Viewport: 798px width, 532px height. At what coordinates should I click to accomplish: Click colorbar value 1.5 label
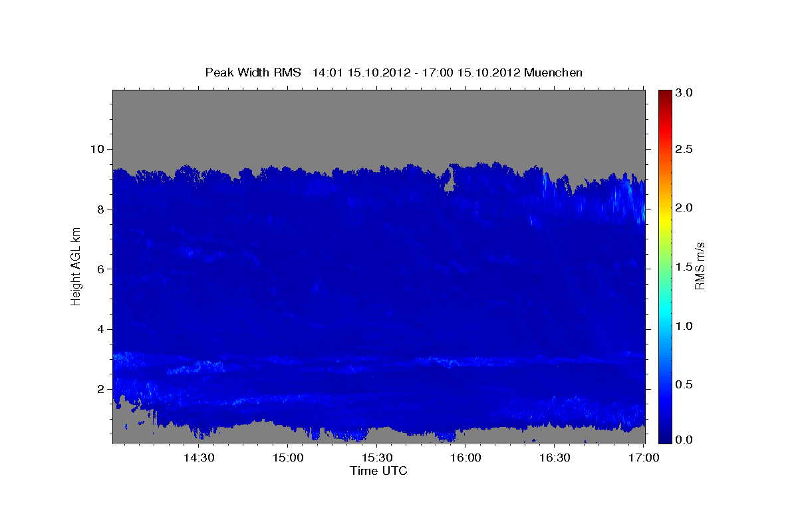(x=684, y=267)
